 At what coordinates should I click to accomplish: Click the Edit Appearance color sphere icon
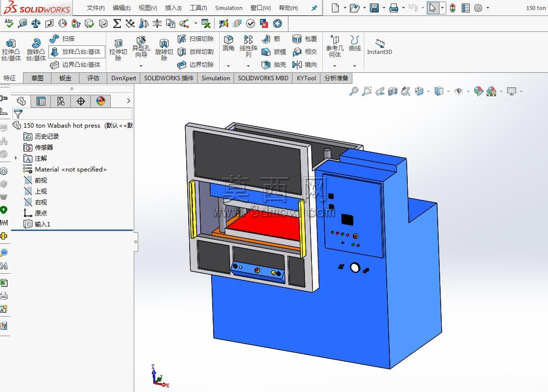click(x=479, y=92)
